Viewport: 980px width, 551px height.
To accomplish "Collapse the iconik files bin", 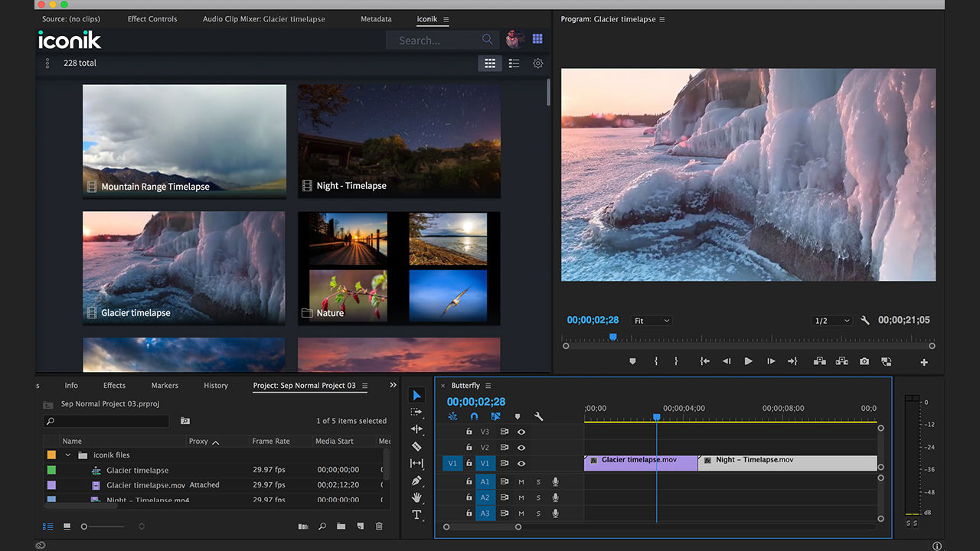I will [67, 455].
